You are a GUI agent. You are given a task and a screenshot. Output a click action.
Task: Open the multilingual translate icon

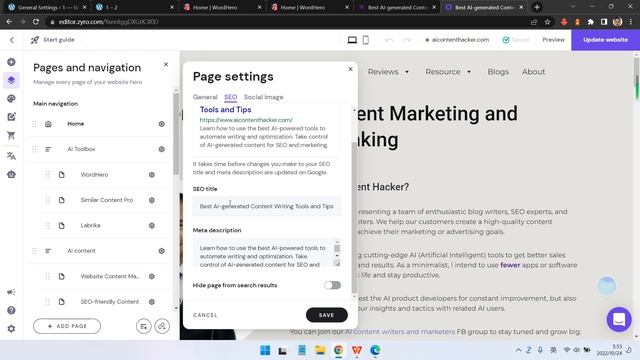11,156
